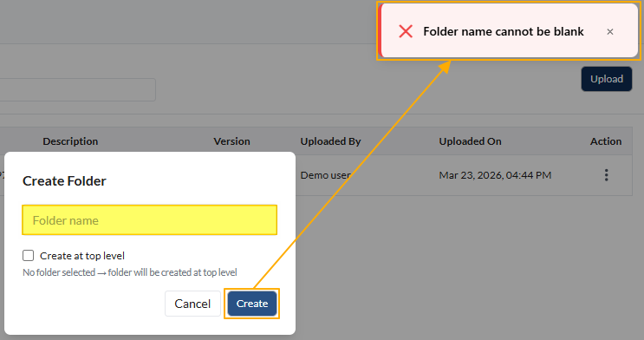Select the Mar 23, 2026, 04:44 PM date
Screen dimensions: 644x340
pyautogui.click(x=495, y=175)
